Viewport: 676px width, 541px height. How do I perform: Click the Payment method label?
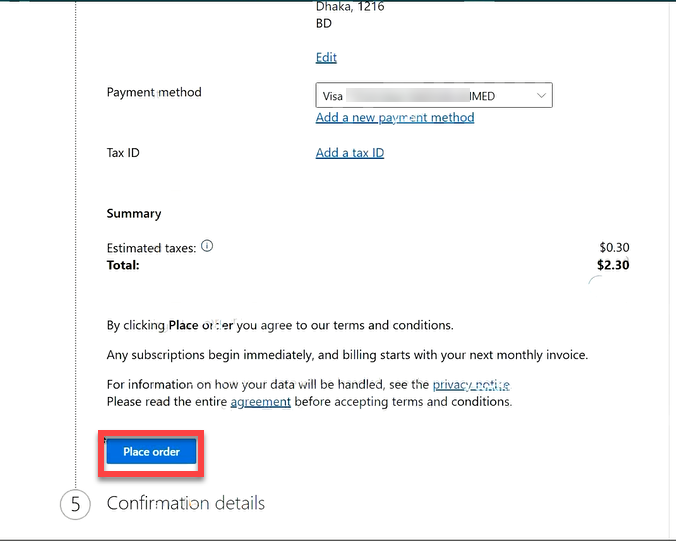[x=154, y=92]
